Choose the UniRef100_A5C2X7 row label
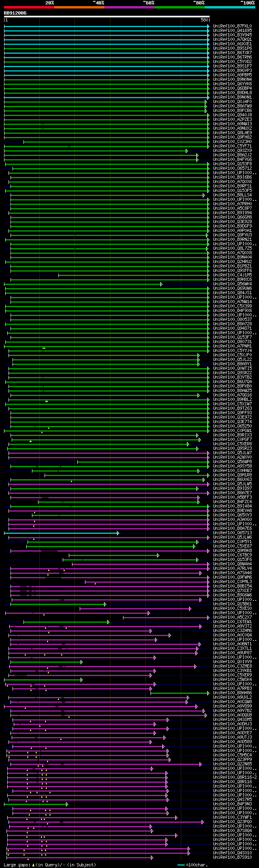This screenshot has width=259, height=868. (232, 617)
